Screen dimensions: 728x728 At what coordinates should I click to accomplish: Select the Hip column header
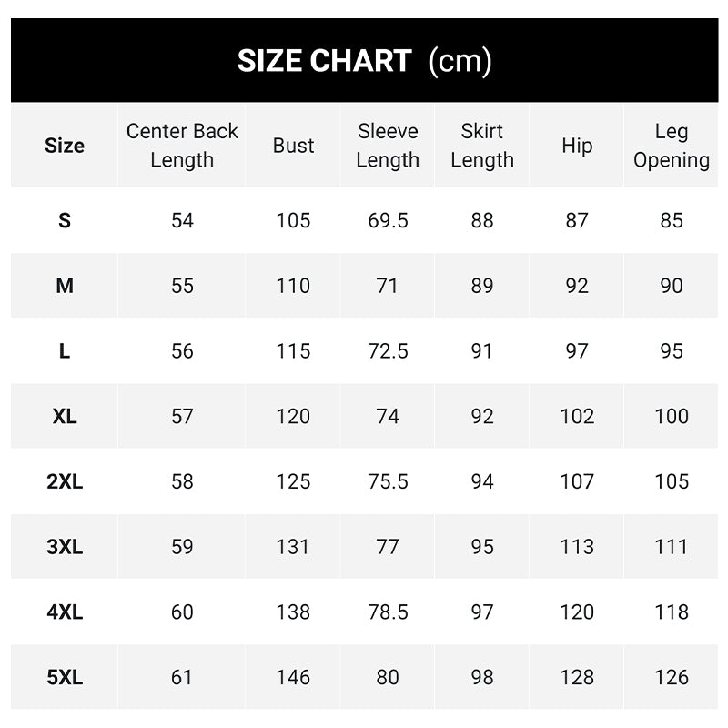577,146
